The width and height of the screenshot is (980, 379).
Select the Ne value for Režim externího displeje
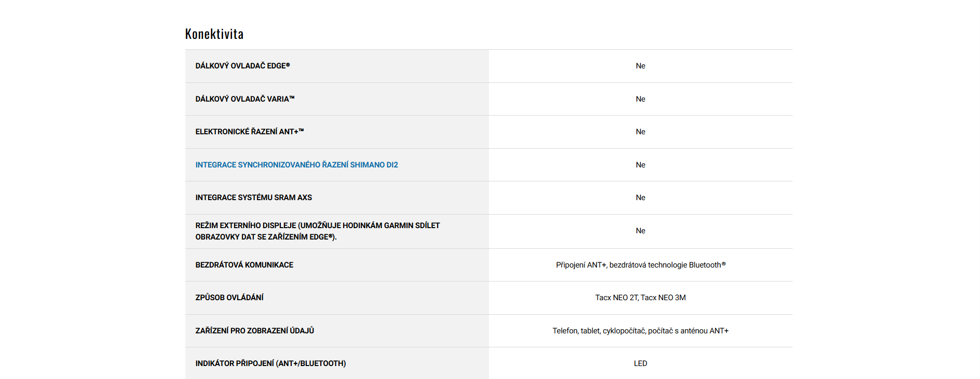[x=640, y=231]
